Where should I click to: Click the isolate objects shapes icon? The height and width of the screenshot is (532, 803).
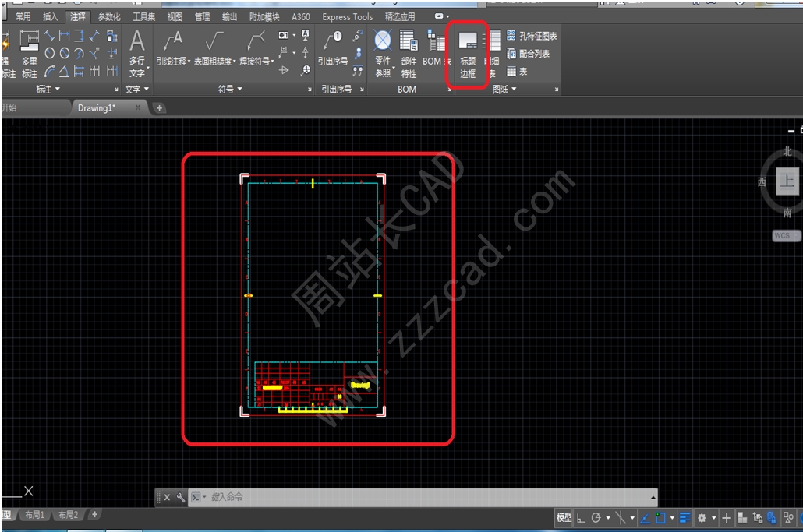(789, 518)
